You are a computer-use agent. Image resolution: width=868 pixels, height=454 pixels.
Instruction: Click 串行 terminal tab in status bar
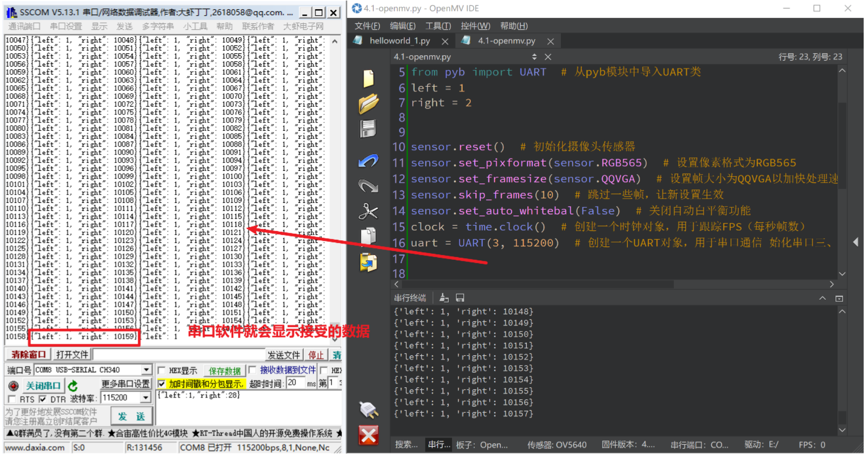click(439, 445)
